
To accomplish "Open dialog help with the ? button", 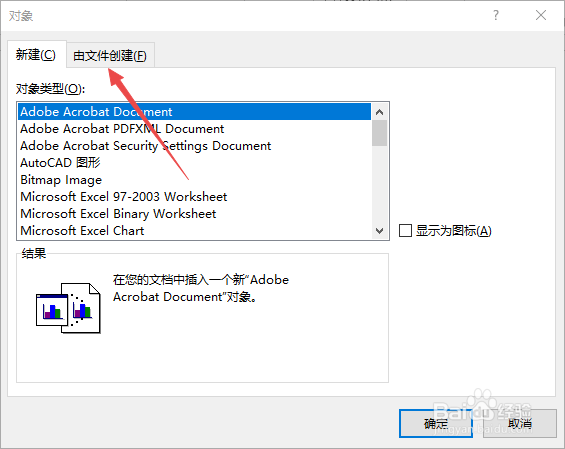I will tap(496, 15).
